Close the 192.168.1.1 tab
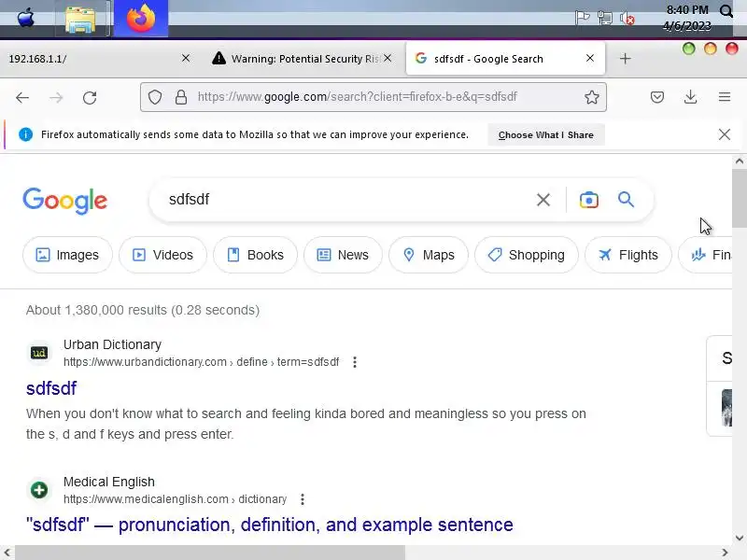Screen dimensions: 747x560 (186, 58)
